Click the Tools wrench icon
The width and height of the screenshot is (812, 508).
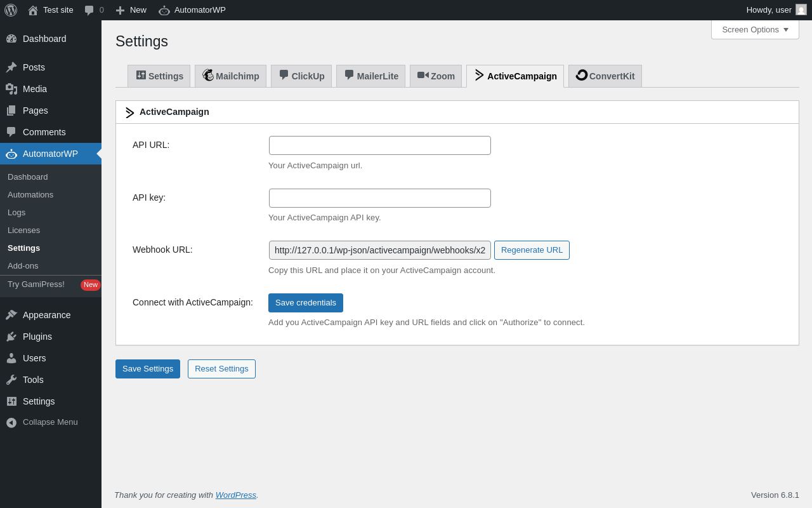(11, 380)
